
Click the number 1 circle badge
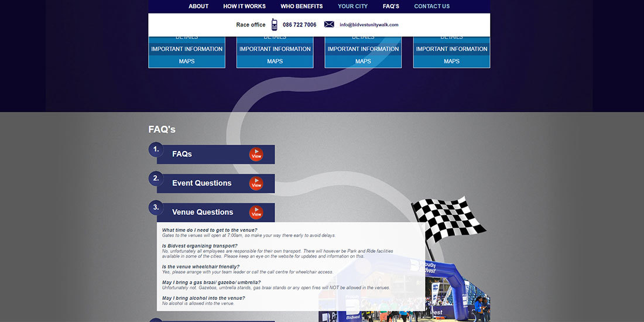156,149
